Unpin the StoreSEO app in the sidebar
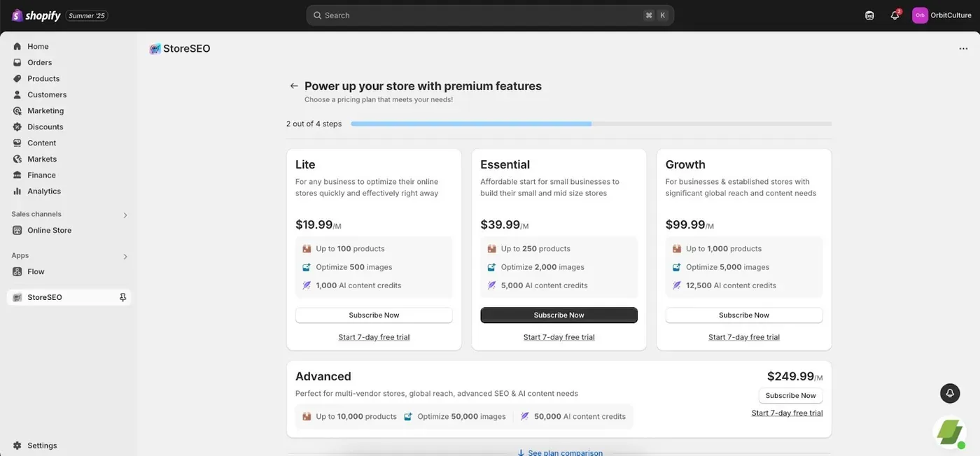The height and width of the screenshot is (456, 980). tap(122, 297)
